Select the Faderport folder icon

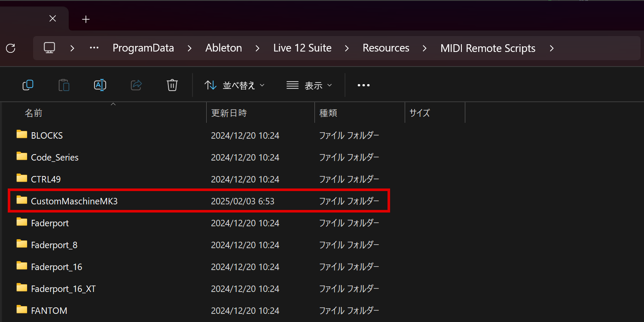[x=22, y=222]
